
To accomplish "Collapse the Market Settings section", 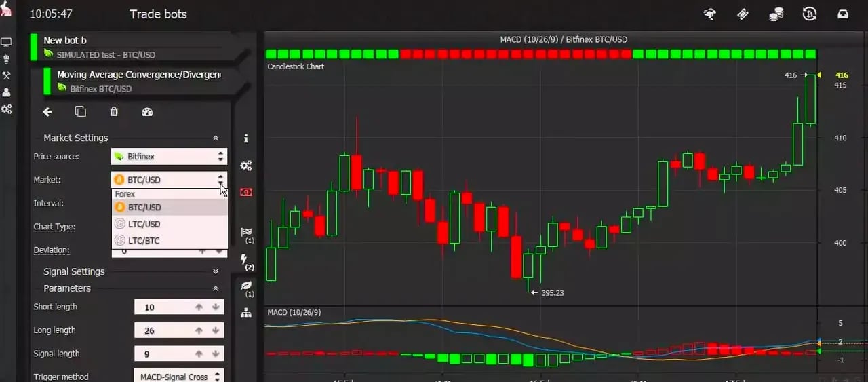I will click(x=216, y=138).
